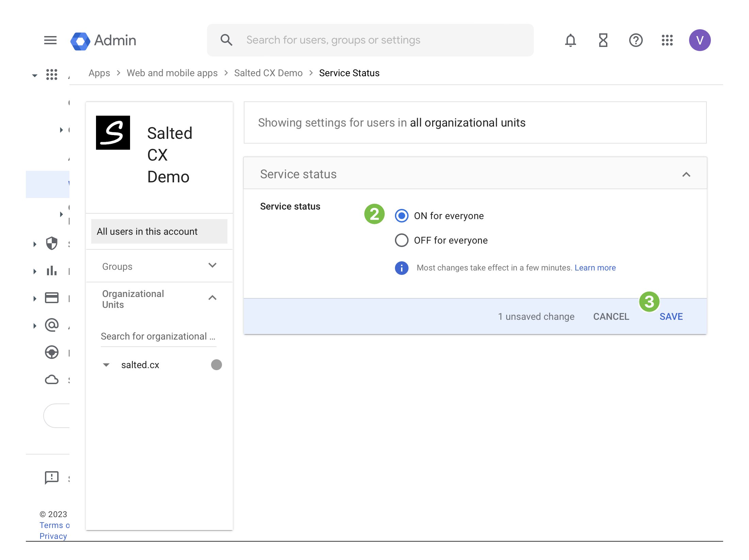This screenshot has height=560, width=749.
Task: Click the '1 unsaved change' text
Action: pos(536,316)
